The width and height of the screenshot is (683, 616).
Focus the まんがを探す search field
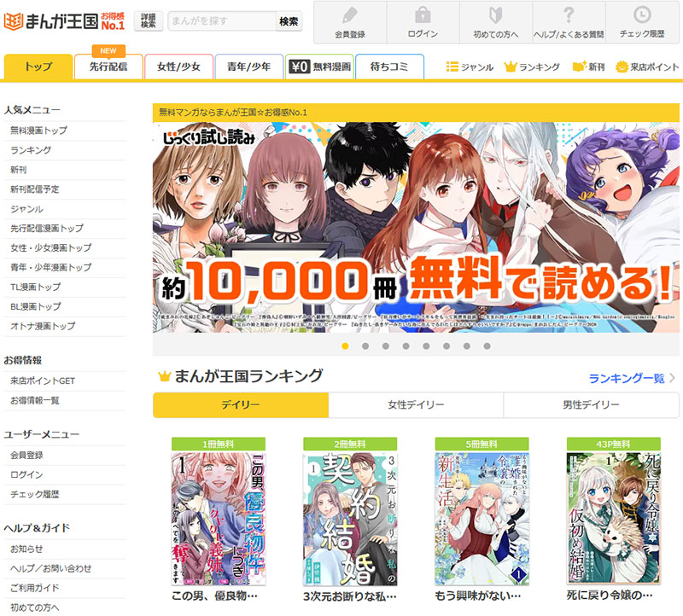point(220,21)
